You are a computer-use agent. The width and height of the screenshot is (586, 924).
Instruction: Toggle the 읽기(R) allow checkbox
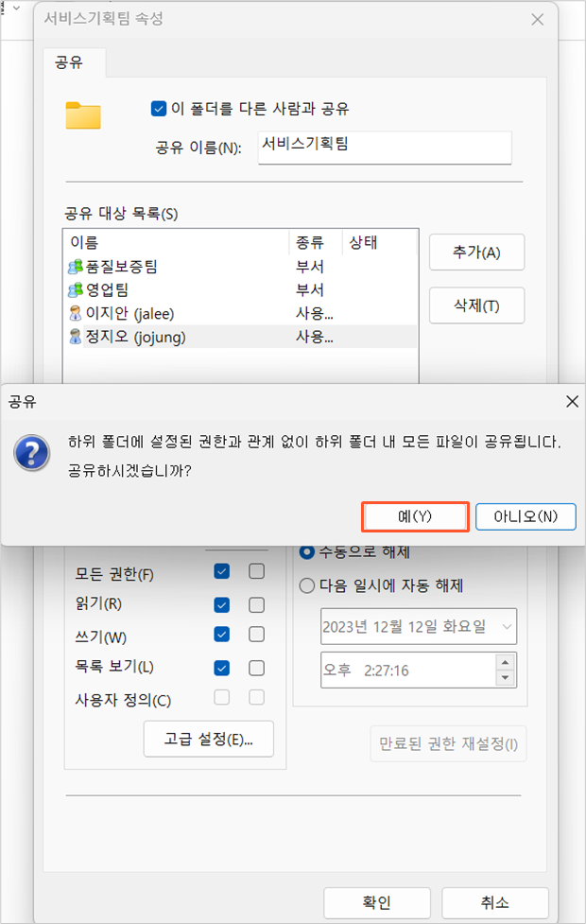click(x=221, y=605)
